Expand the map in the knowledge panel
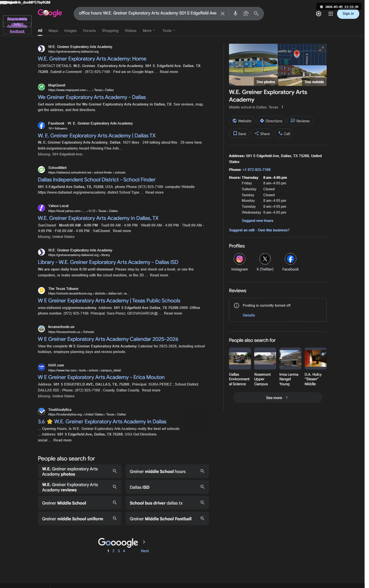Viewport: 369px width, 588px height. pyautogui.click(x=321, y=49)
